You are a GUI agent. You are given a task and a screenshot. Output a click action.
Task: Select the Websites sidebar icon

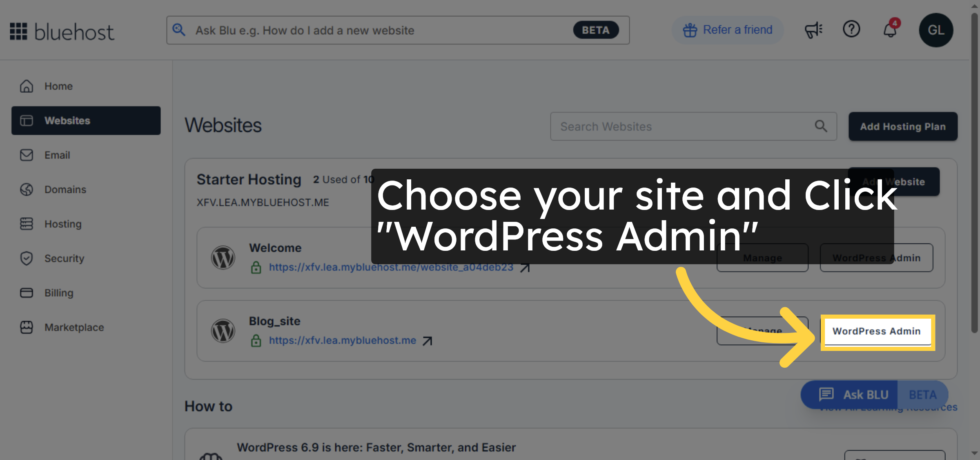coord(26,121)
